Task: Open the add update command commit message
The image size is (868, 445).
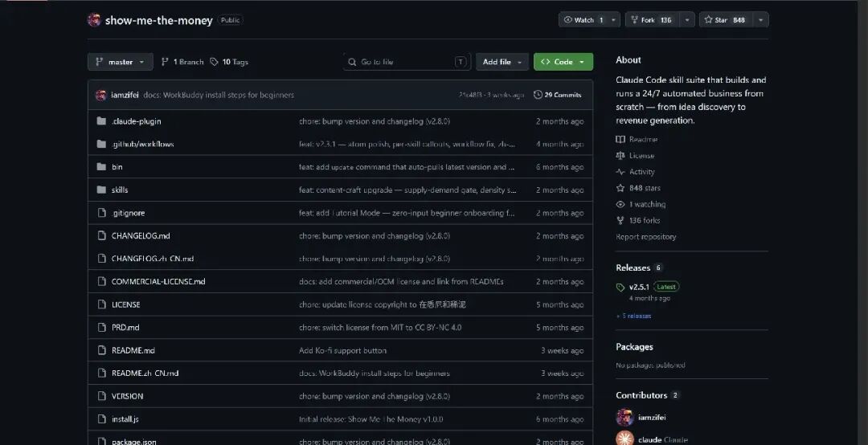Action: 407,167
